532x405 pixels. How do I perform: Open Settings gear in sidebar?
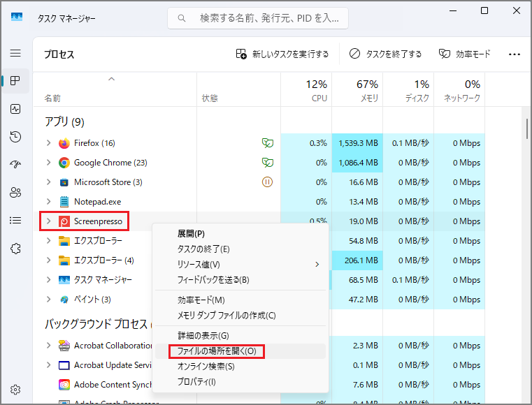coord(15,390)
